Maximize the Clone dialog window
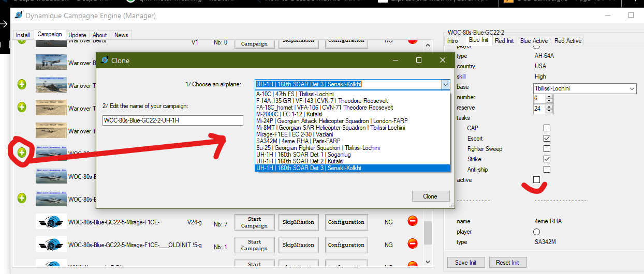Image resolution: width=644 pixels, height=274 pixels. click(419, 60)
